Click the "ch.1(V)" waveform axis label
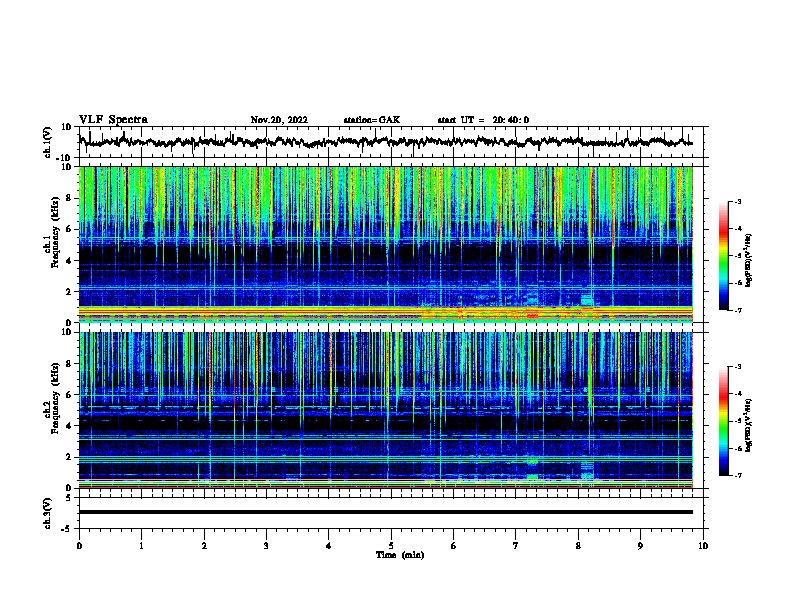 [48, 142]
